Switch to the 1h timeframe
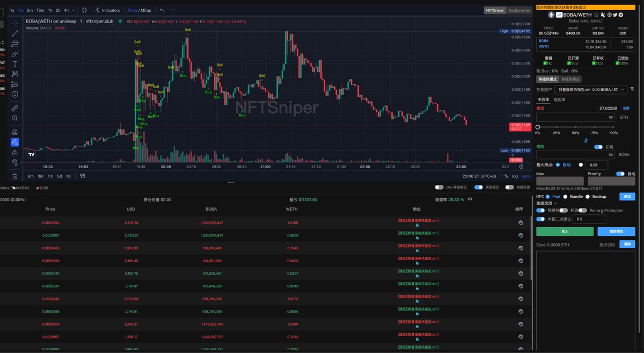The image size is (644, 353). tap(50, 10)
